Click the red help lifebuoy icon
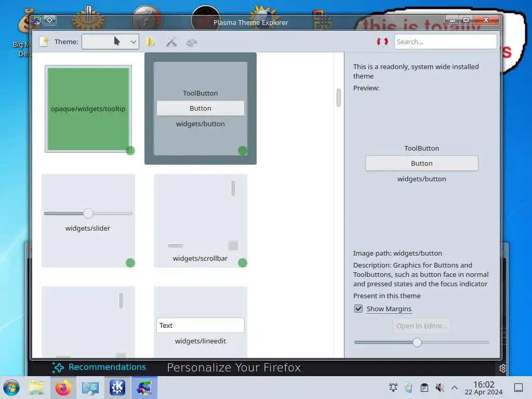This screenshot has width=532, height=399. [x=382, y=42]
